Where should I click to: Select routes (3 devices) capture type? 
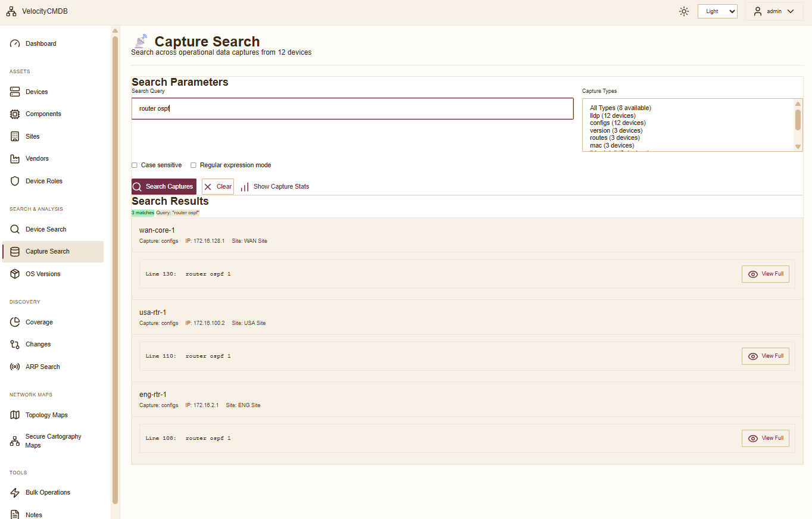click(614, 137)
